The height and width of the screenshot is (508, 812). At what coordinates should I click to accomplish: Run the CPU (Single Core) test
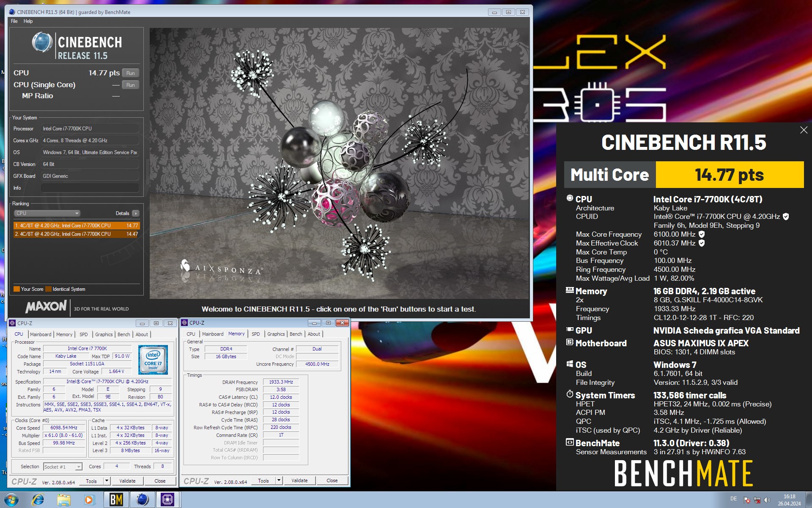tap(130, 85)
